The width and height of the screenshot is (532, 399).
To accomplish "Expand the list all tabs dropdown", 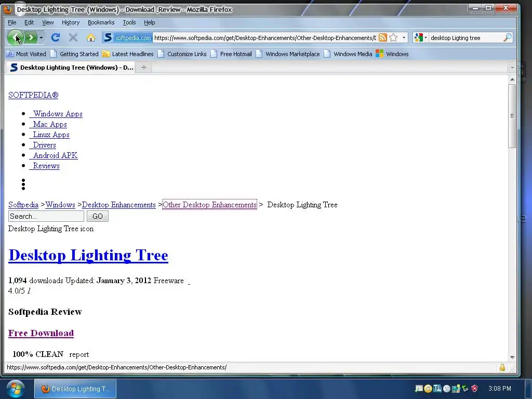I will click(x=512, y=68).
